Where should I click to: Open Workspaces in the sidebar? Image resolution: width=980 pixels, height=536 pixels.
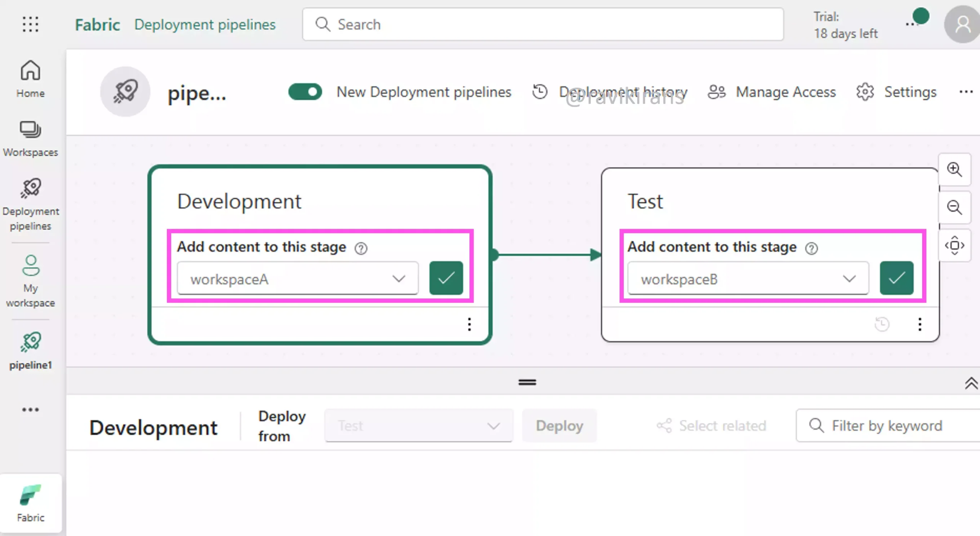tap(30, 139)
